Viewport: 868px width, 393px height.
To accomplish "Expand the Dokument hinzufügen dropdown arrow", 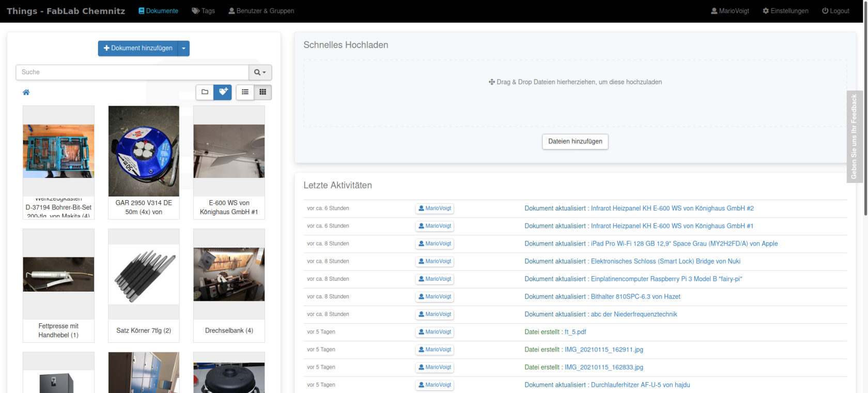I will [183, 48].
